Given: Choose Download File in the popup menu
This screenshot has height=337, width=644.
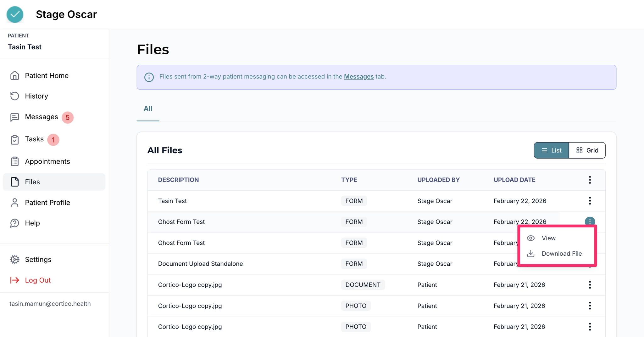Looking at the screenshot, I should point(561,254).
